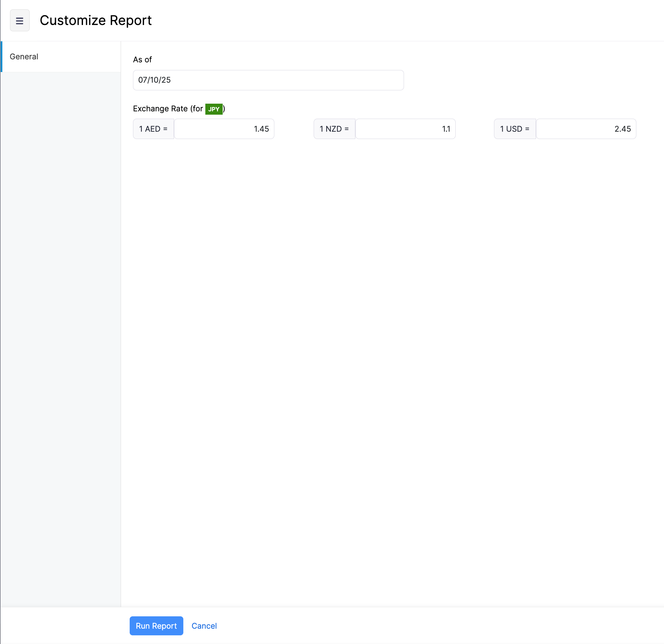Click the left sidebar panel
This screenshot has height=644, width=664.
61,305
